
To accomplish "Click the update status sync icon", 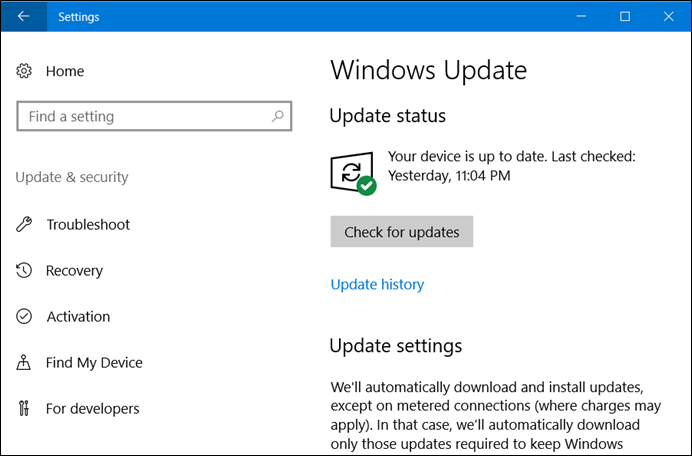I will click(x=353, y=173).
